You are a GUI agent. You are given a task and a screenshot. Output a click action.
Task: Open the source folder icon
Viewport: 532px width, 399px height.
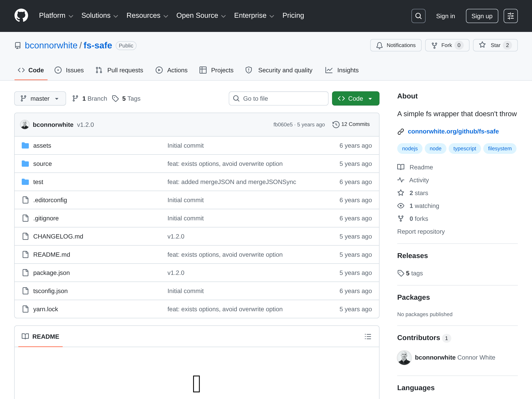(x=25, y=164)
